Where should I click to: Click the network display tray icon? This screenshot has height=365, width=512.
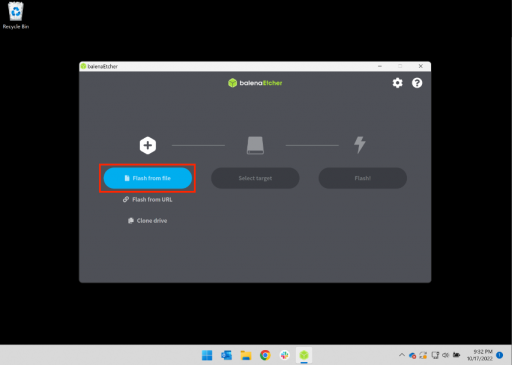click(x=435, y=355)
